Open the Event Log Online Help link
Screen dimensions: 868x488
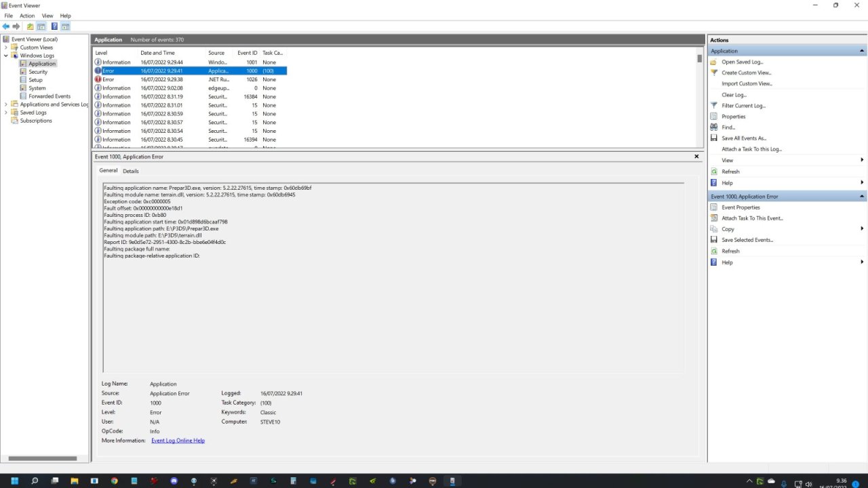pyautogui.click(x=178, y=441)
